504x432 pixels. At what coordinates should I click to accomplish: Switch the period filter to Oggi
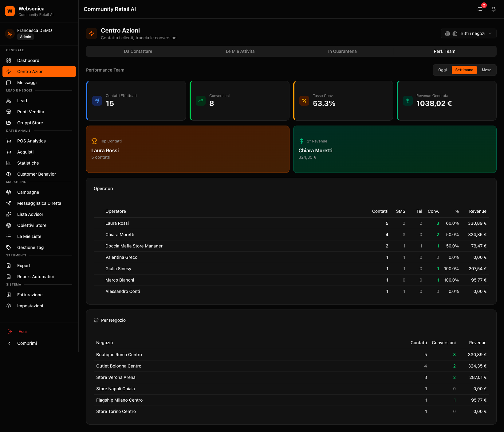coord(442,70)
